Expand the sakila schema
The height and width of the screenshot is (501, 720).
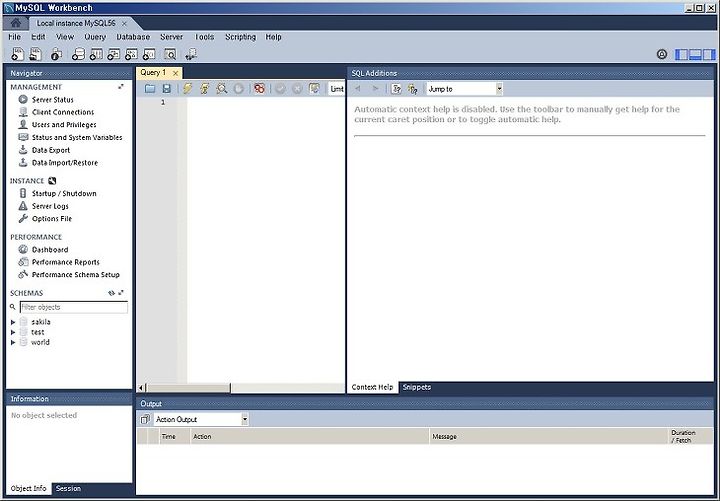(13, 322)
